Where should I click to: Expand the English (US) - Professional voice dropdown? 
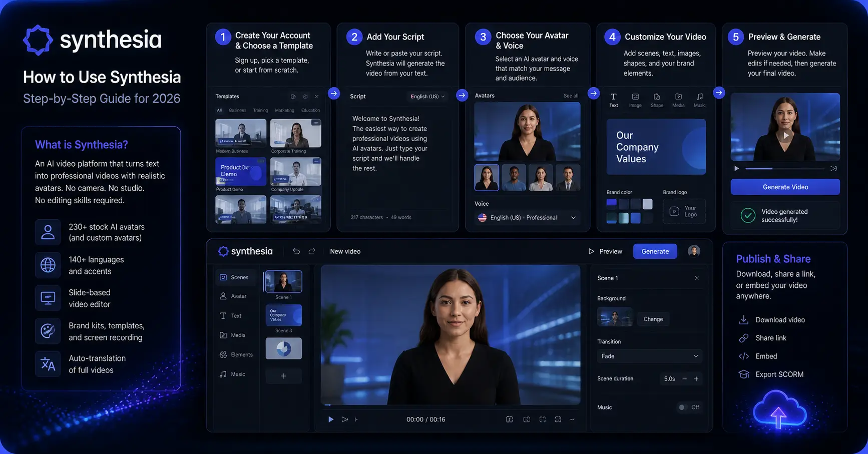(x=528, y=218)
